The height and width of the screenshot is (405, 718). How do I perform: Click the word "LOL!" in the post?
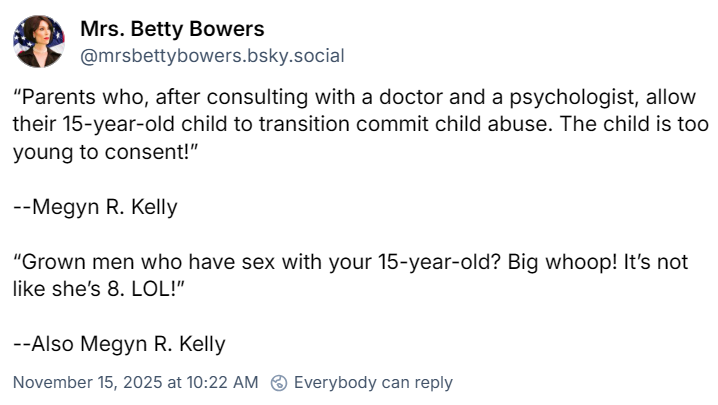tap(168, 289)
